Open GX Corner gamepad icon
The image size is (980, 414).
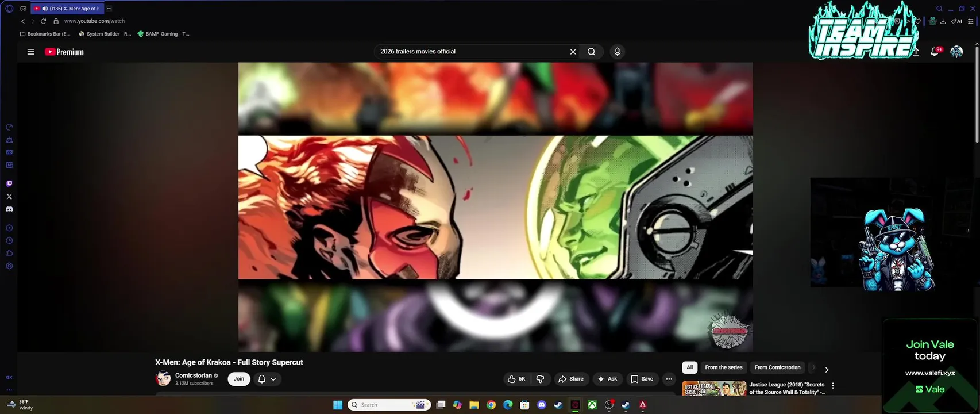coord(23,9)
